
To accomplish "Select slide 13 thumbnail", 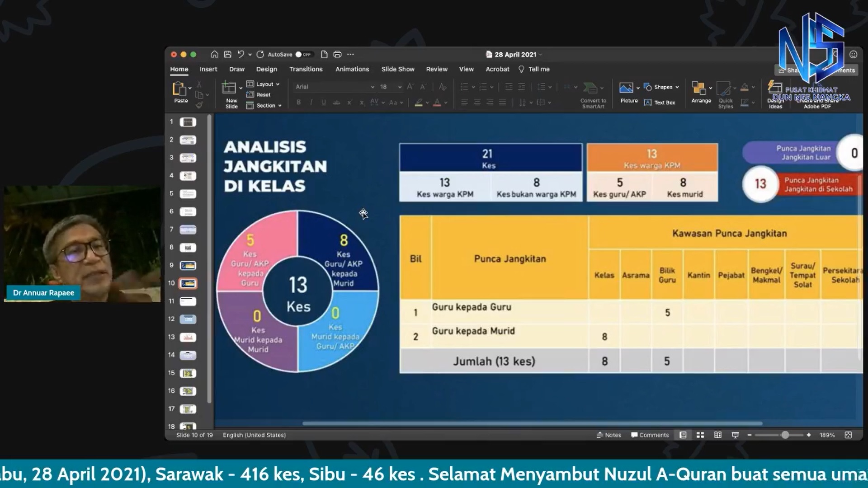I will pos(188,337).
